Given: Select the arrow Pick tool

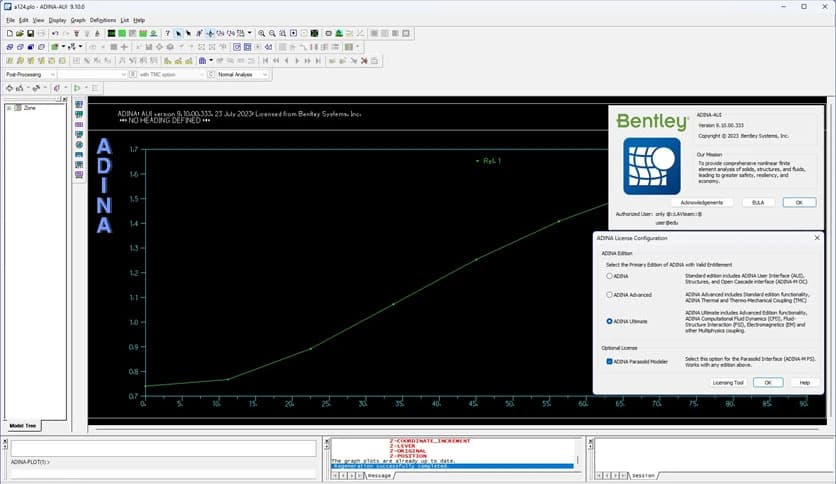Looking at the screenshot, I should tap(179, 33).
